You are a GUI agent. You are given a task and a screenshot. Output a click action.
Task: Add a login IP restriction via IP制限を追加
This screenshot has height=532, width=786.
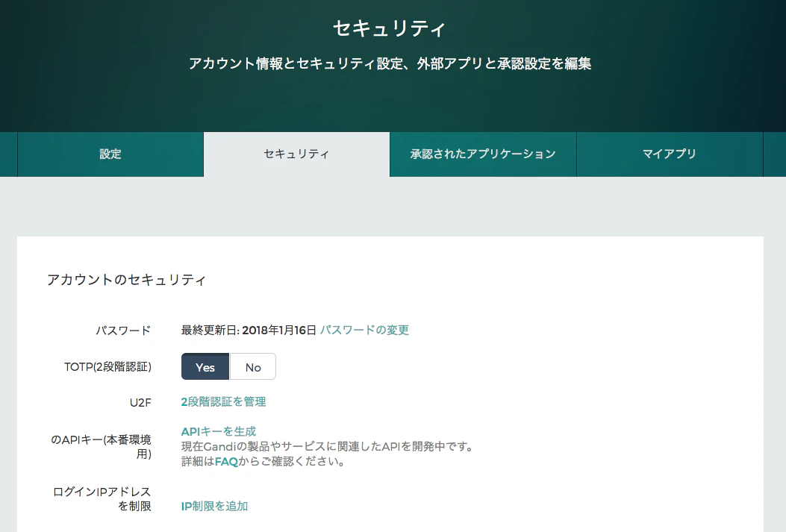213,506
